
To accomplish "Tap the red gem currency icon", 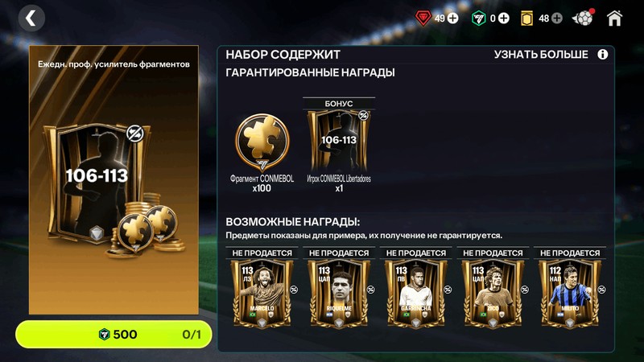I will (423, 19).
